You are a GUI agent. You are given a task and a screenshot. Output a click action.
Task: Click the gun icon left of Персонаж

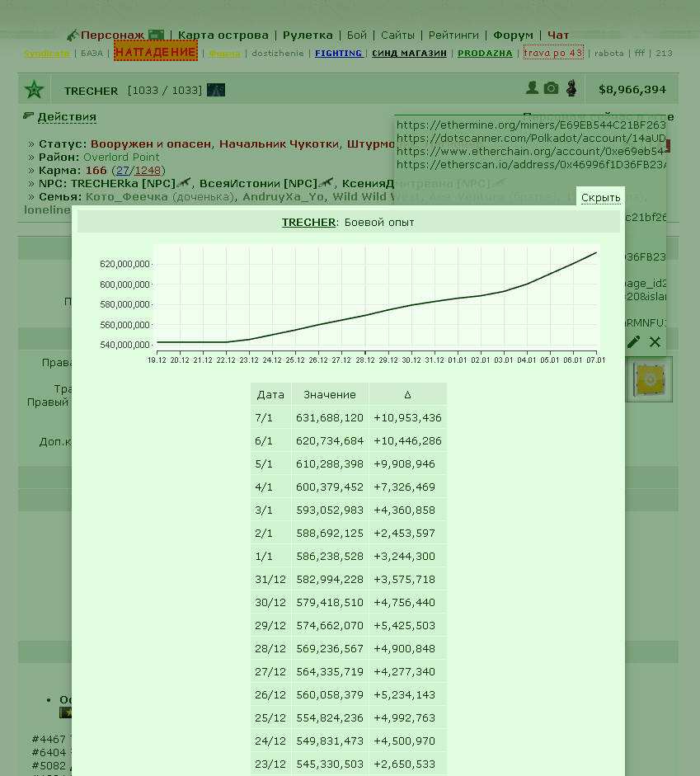tap(73, 35)
